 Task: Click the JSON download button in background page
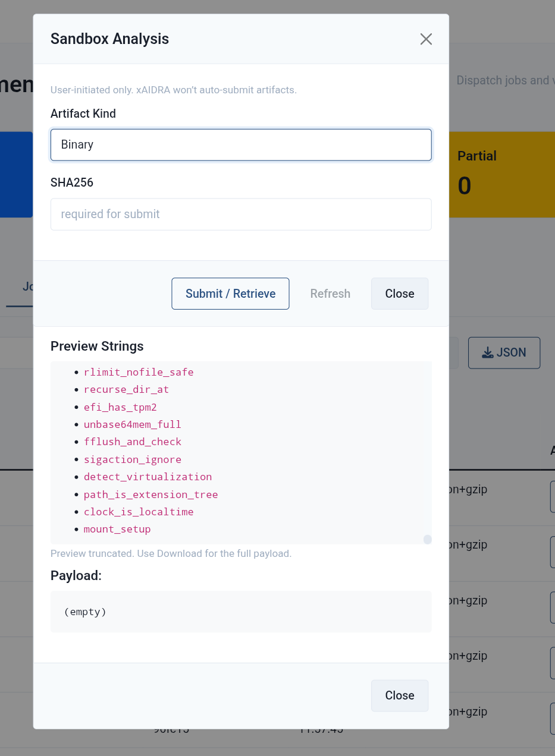(504, 352)
